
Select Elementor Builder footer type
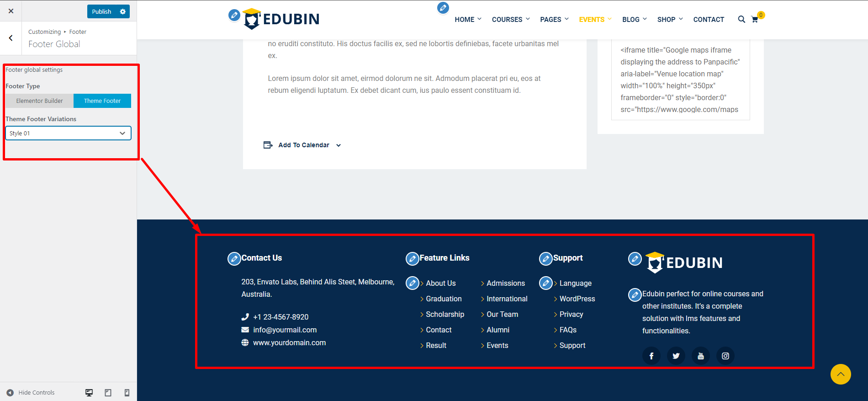40,101
